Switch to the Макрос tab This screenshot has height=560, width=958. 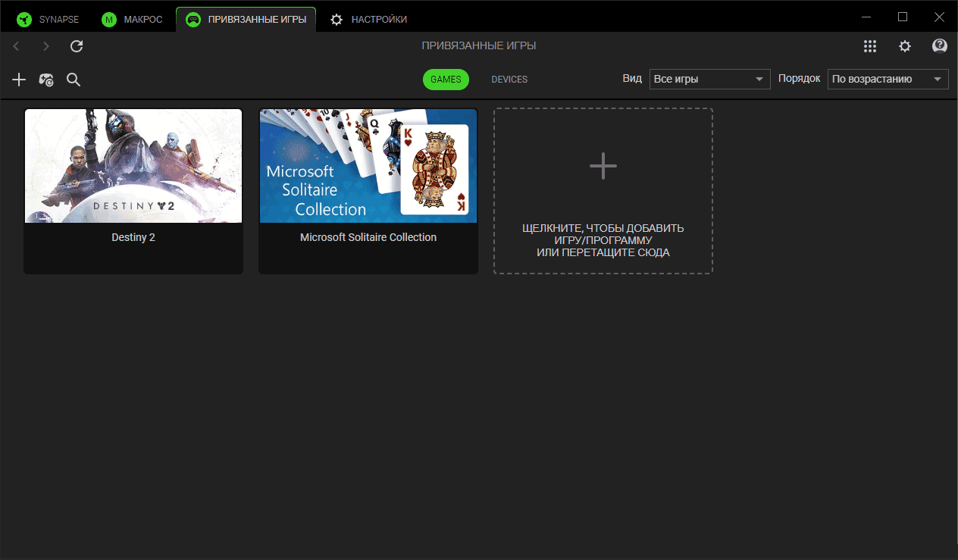coord(133,20)
